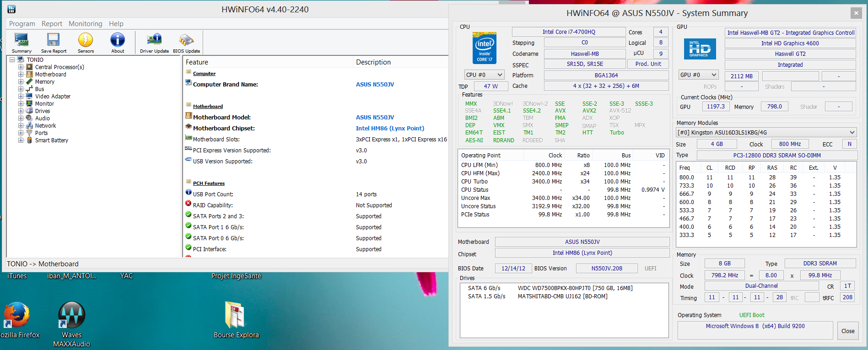Click the BIOS Date 12/14/12 field
Viewport: 868px width, 350px height.
tap(513, 269)
